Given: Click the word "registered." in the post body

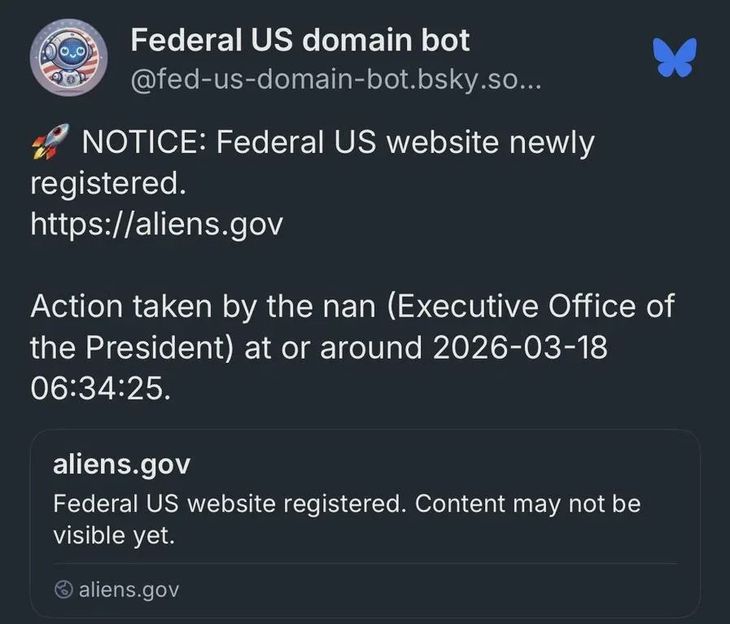Looking at the screenshot, I should click(108, 184).
